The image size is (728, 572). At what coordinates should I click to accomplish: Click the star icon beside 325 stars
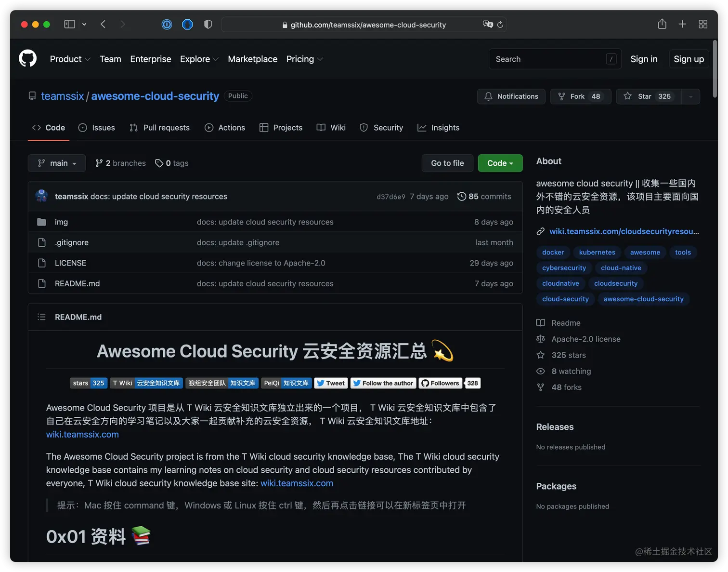541,355
